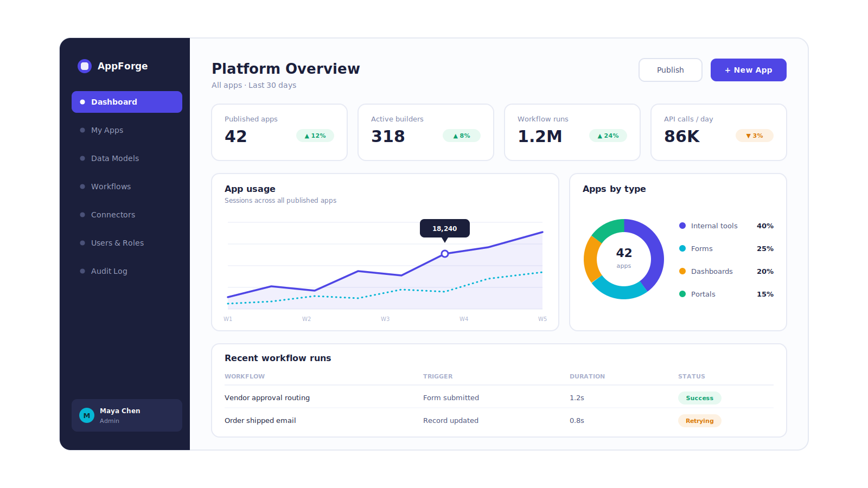Open Data Models section

127,158
